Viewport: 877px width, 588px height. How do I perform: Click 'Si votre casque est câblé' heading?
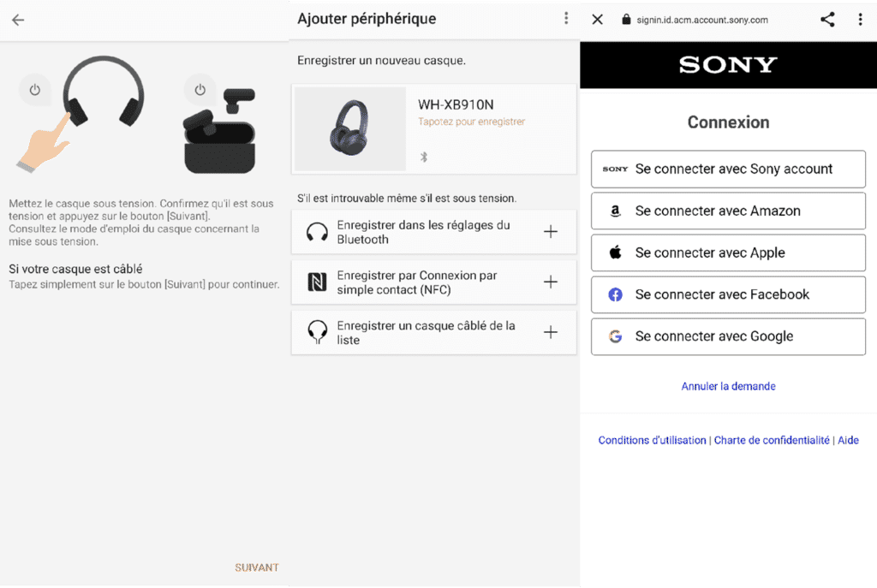(75, 269)
